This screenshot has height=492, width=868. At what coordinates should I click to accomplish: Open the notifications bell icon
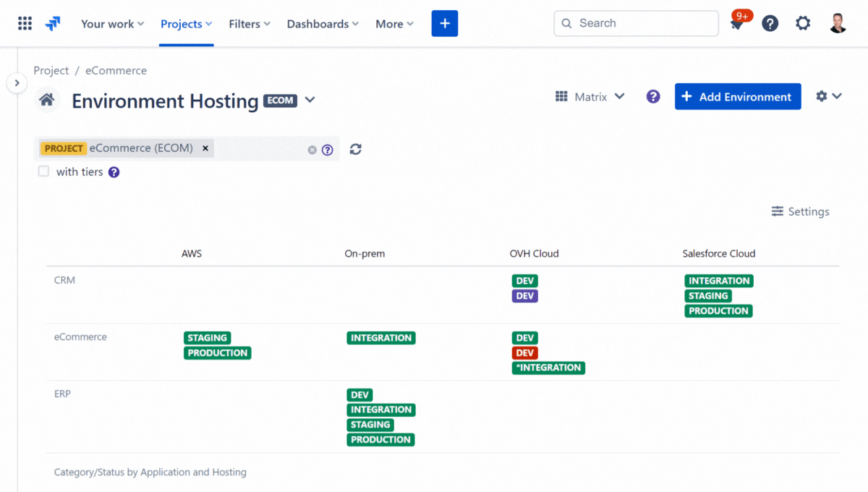coord(736,25)
